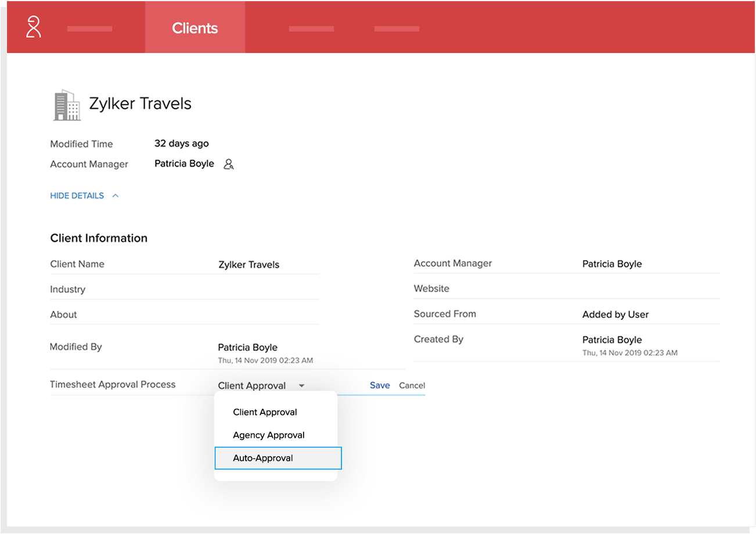756x534 pixels.
Task: Click the change account manager icon
Action: 229,164
